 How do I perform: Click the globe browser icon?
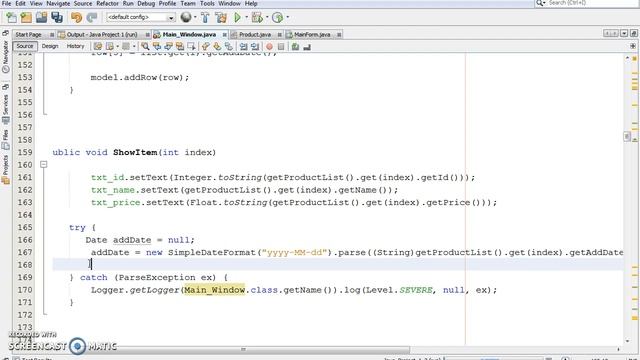click(186, 17)
